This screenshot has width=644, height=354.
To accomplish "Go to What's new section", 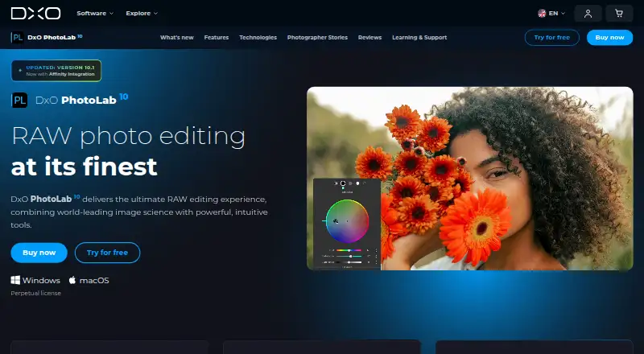I will pos(176,37).
